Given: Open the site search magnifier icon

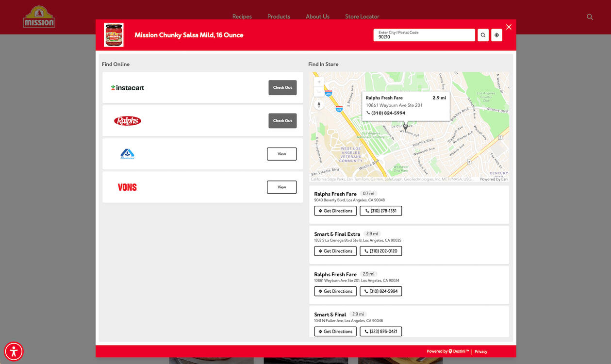Looking at the screenshot, I should 590,17.
